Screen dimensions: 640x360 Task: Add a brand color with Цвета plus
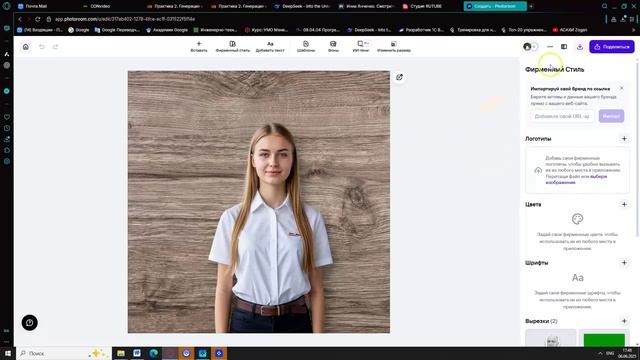[624, 204]
